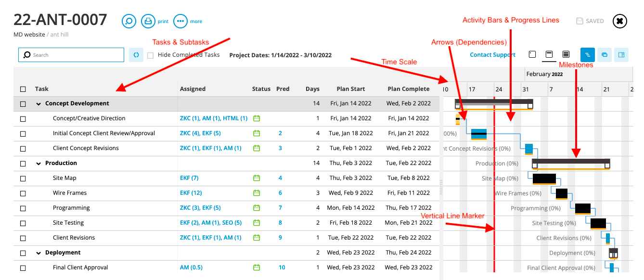Select the dense rows layout icon
Screen dimensions: 644x280
click(x=566, y=54)
